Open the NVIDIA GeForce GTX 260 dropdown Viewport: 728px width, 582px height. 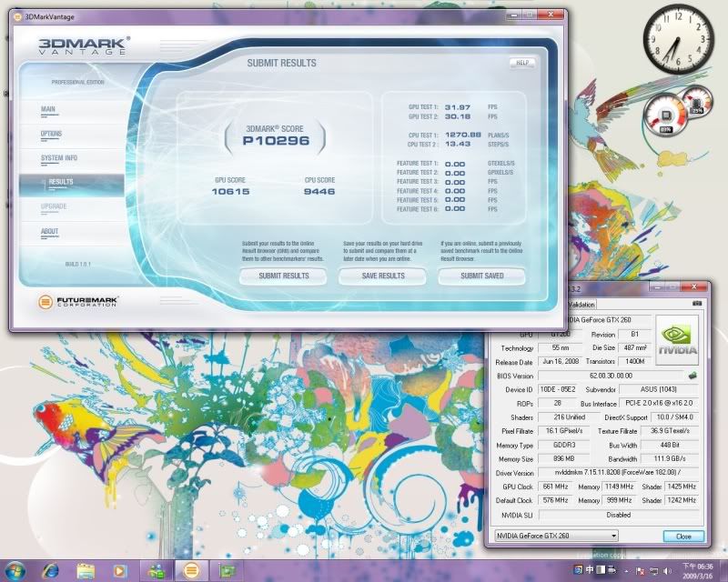click(556, 536)
